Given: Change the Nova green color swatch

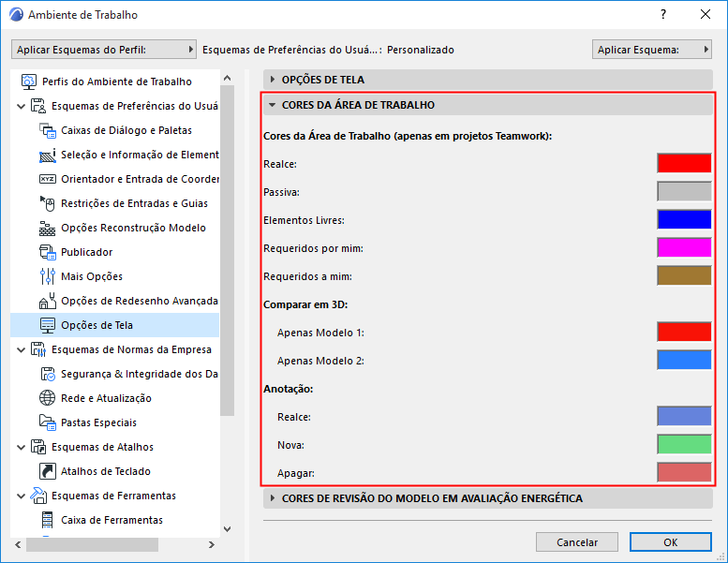Looking at the screenshot, I should coord(684,444).
